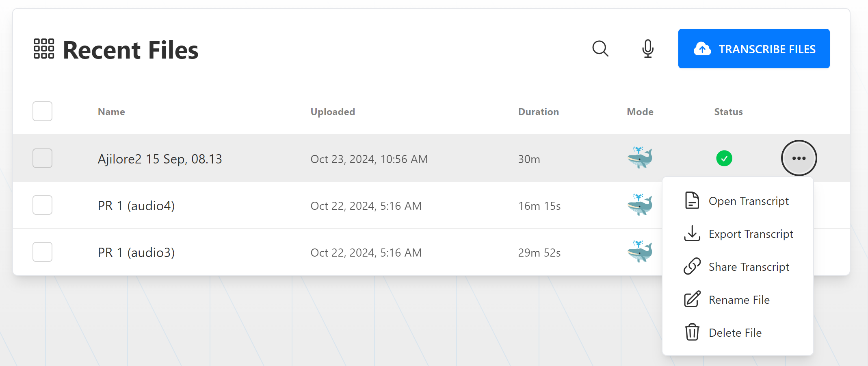The width and height of the screenshot is (868, 366).
Task: Tick the PR 1 (audio3) checkbox
Action: [x=42, y=252]
